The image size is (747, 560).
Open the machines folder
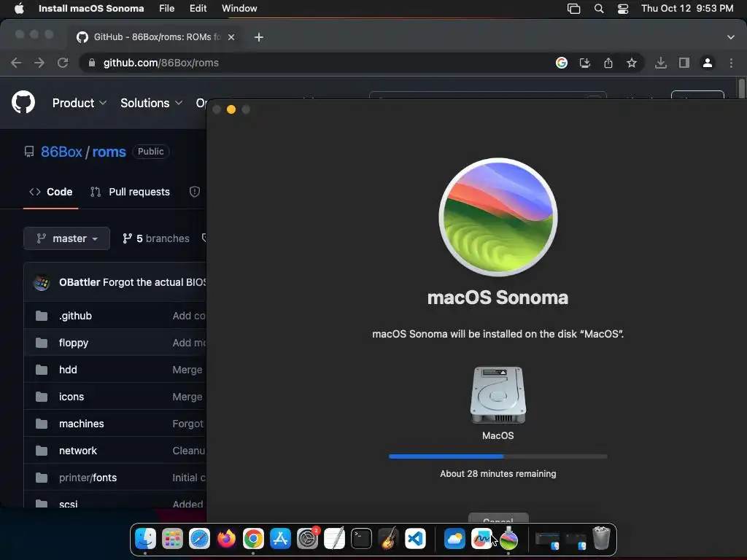coord(82,424)
